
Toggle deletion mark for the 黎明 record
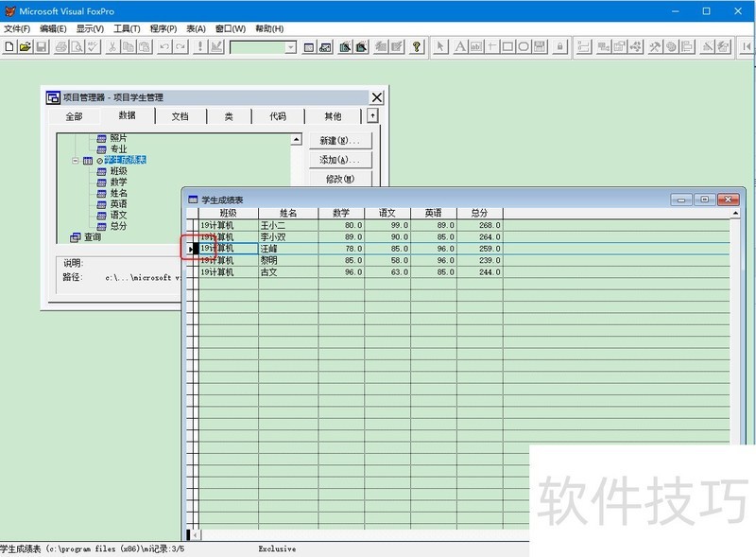[196, 260]
